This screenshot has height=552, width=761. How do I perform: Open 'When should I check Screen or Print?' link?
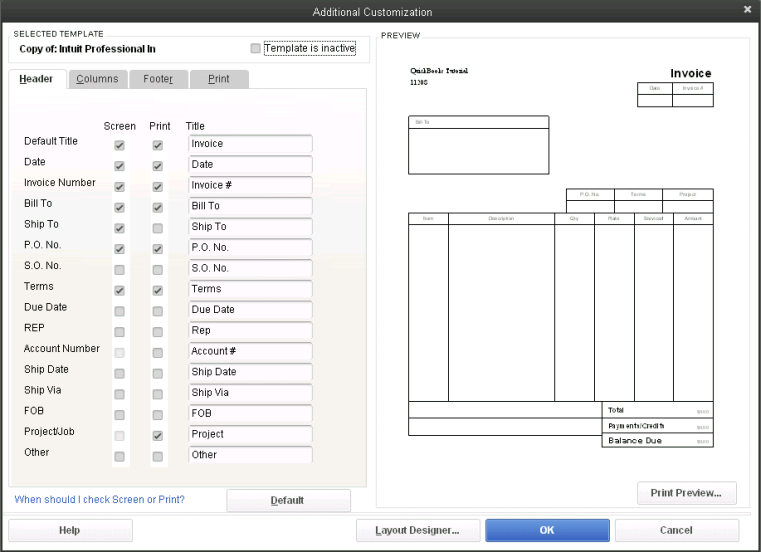coord(99,500)
